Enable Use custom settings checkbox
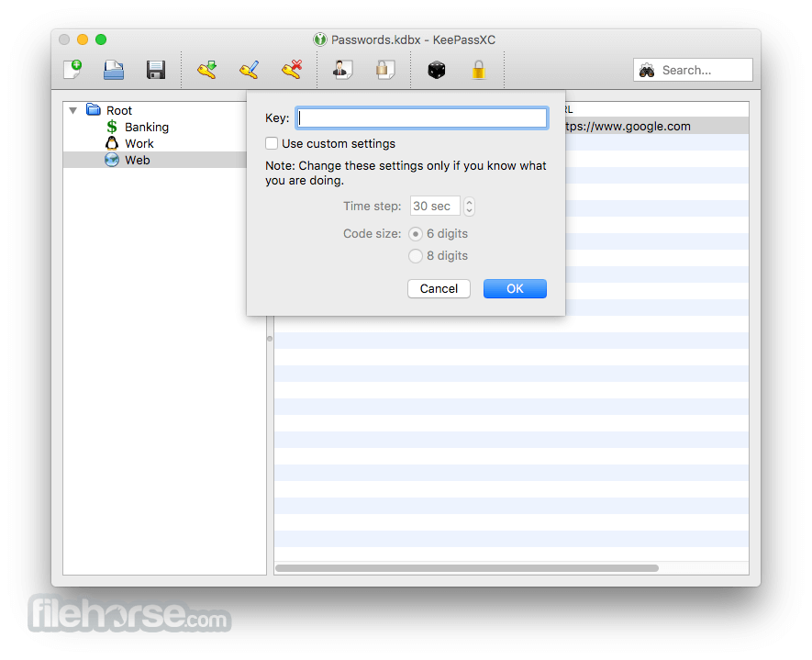The height and width of the screenshot is (660, 812). click(x=272, y=143)
